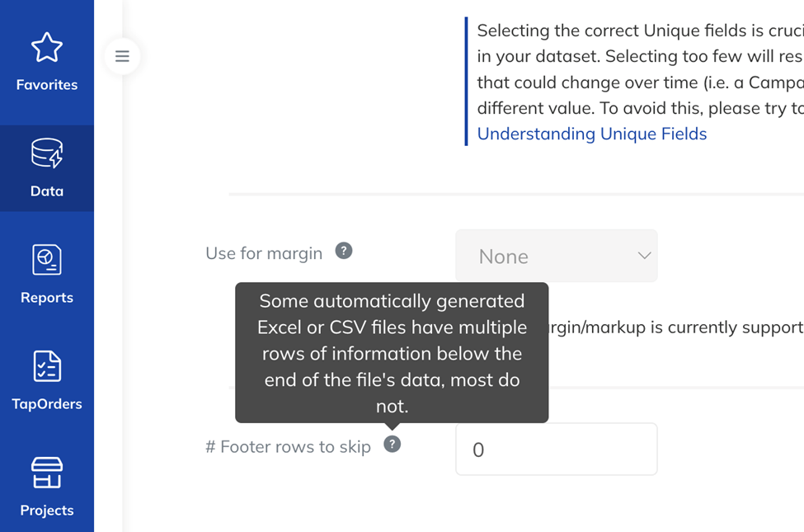This screenshot has width=804, height=532.
Task: Click the chevron arrow in None dropdown
Action: (x=644, y=256)
